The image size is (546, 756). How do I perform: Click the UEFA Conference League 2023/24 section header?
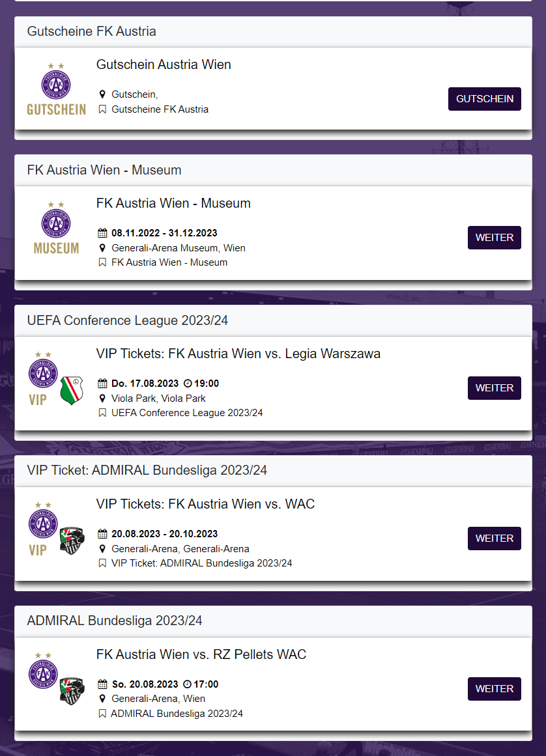[273, 320]
